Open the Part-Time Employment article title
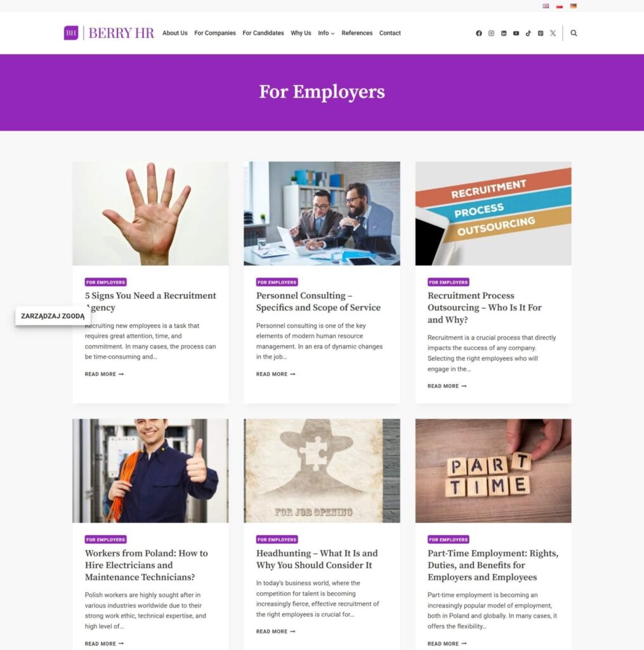Viewport: 644px width, 650px height. coord(493,565)
